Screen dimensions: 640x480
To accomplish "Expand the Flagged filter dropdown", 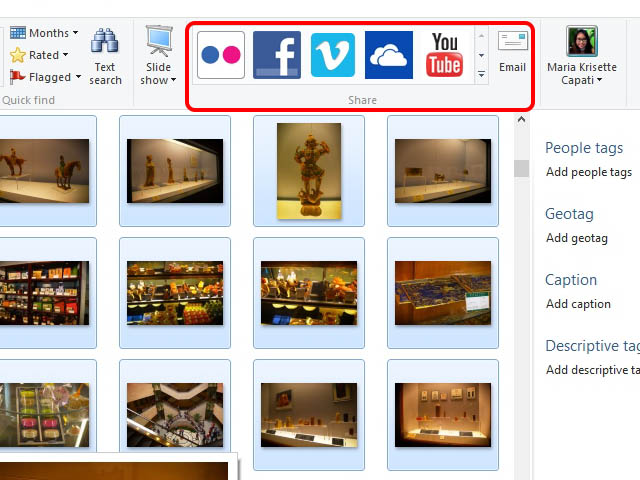I will pyautogui.click(x=78, y=76).
